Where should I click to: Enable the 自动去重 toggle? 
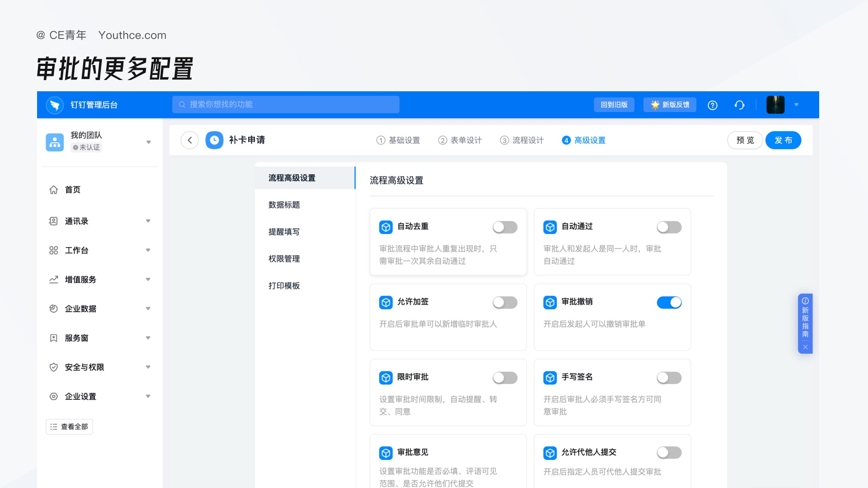pos(505,227)
